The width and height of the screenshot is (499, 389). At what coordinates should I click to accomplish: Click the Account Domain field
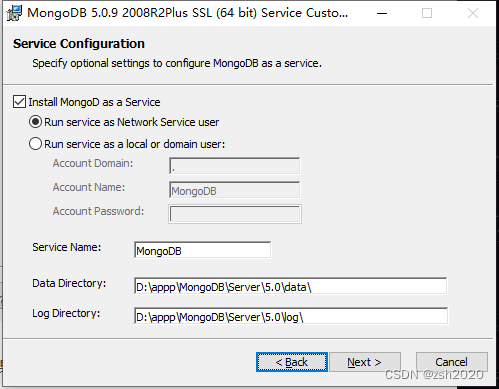(235, 166)
